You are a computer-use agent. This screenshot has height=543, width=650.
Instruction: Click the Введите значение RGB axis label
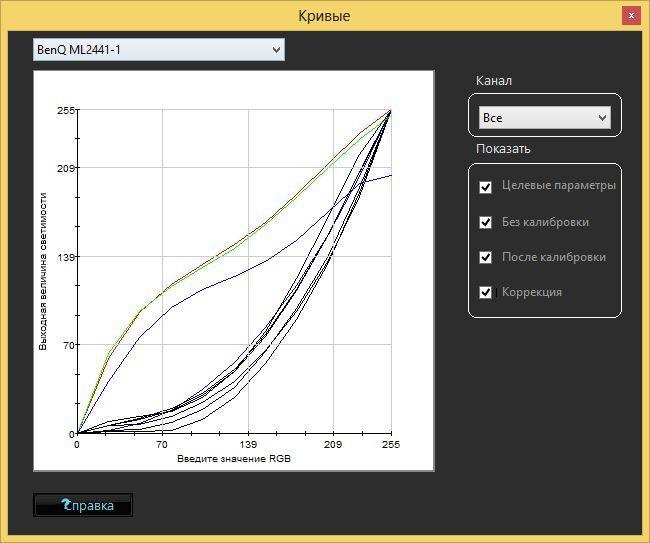[234, 458]
